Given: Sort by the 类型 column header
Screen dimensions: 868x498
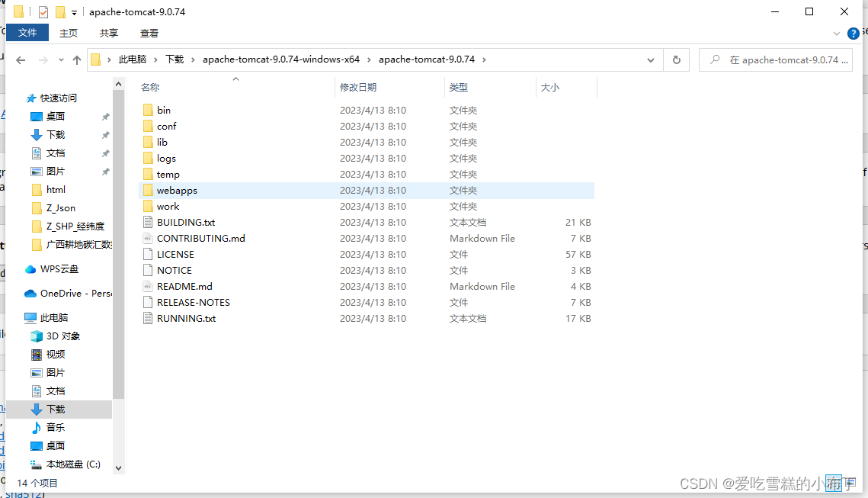Looking at the screenshot, I should click(x=491, y=88).
